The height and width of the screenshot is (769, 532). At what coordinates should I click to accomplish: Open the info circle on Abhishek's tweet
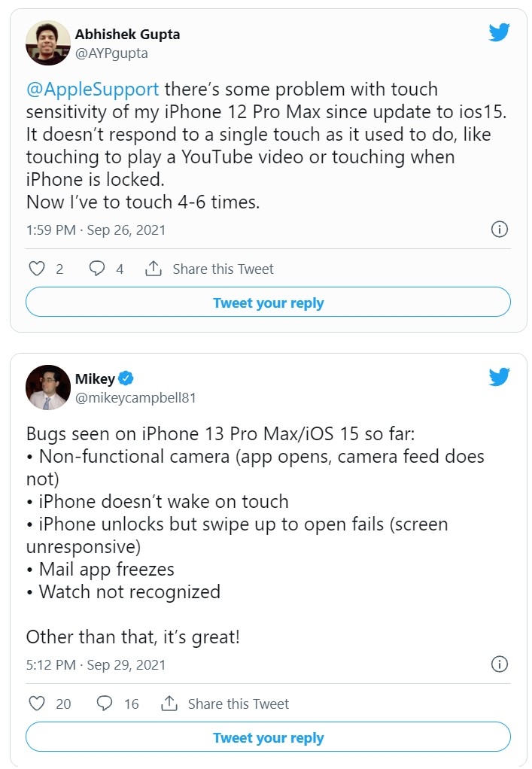tap(499, 229)
